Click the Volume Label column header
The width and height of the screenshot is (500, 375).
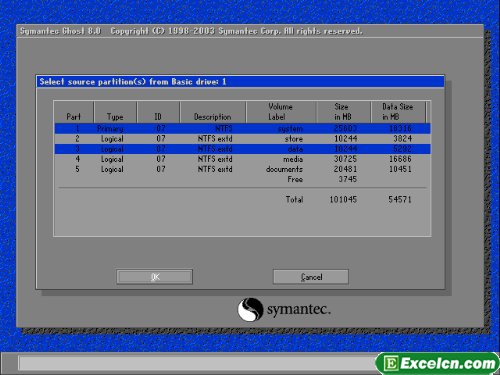click(281, 112)
